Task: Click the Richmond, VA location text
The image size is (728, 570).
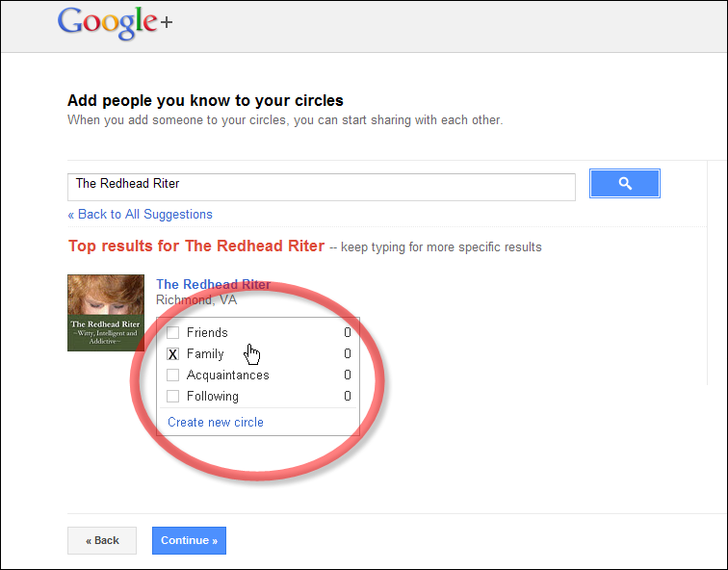Action: (x=196, y=300)
